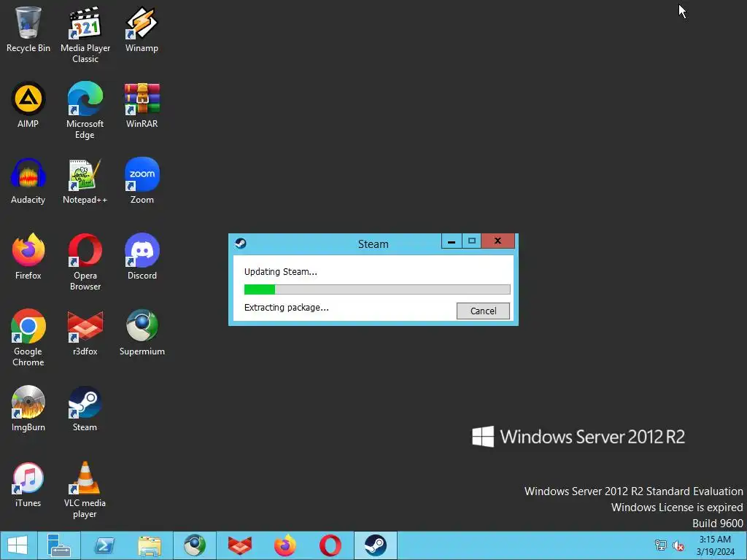The height and width of the screenshot is (560, 747).
Task: Cancel the Steam update
Action: [x=483, y=311]
